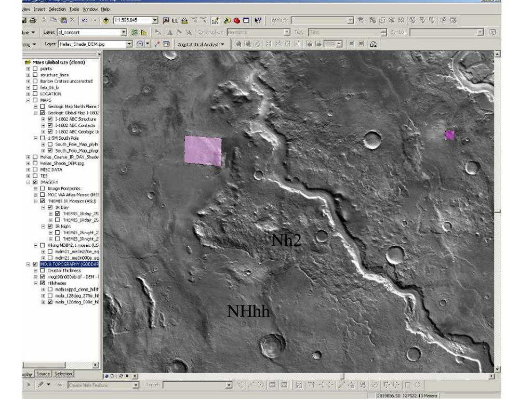Open the Window menu
Image resolution: width=532 pixels, height=399 pixels.
tap(90, 9)
